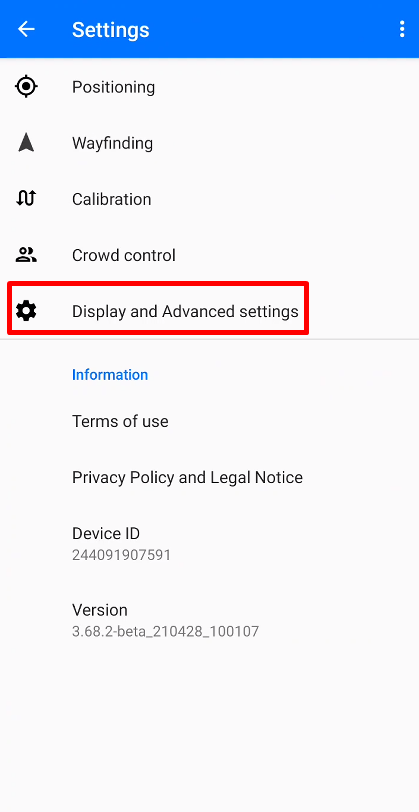Image resolution: width=419 pixels, height=812 pixels.
Task: Tap the device ID number 244091907591
Action: (x=121, y=555)
